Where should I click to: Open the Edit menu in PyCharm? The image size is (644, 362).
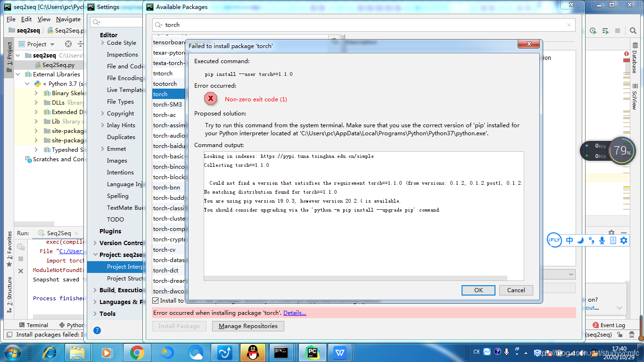point(26,19)
